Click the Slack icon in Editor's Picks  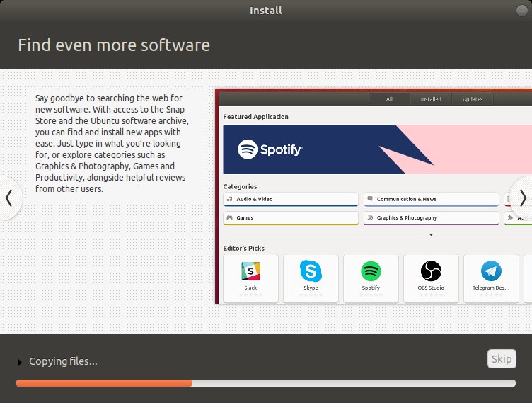pos(250,271)
